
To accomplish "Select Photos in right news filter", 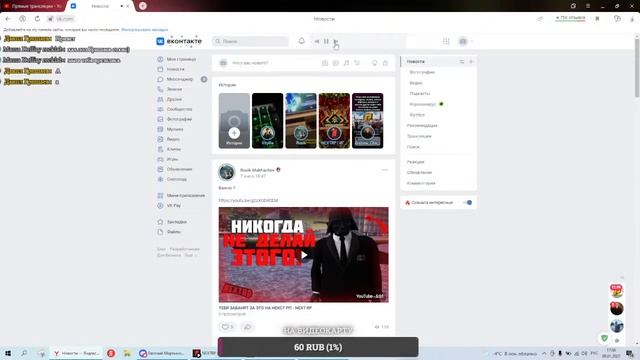I will 422,72.
